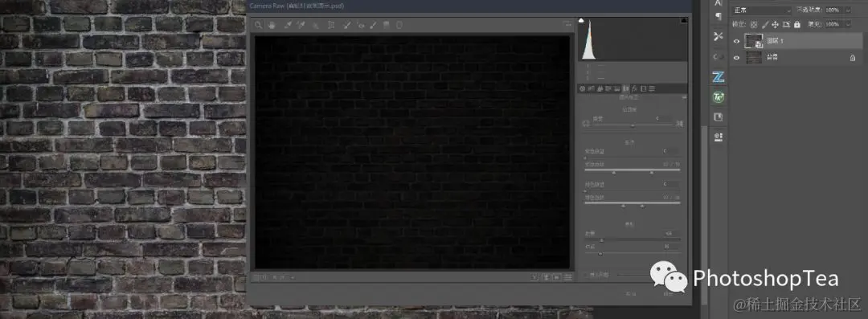Open the Z plugin panel icon
Image resolution: width=868 pixels, height=319 pixels.
[x=719, y=77]
